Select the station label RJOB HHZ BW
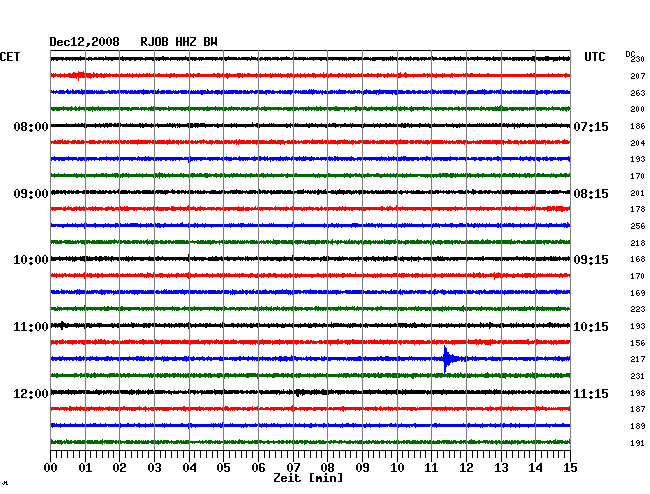The height and width of the screenshot is (494, 650). tap(179, 42)
